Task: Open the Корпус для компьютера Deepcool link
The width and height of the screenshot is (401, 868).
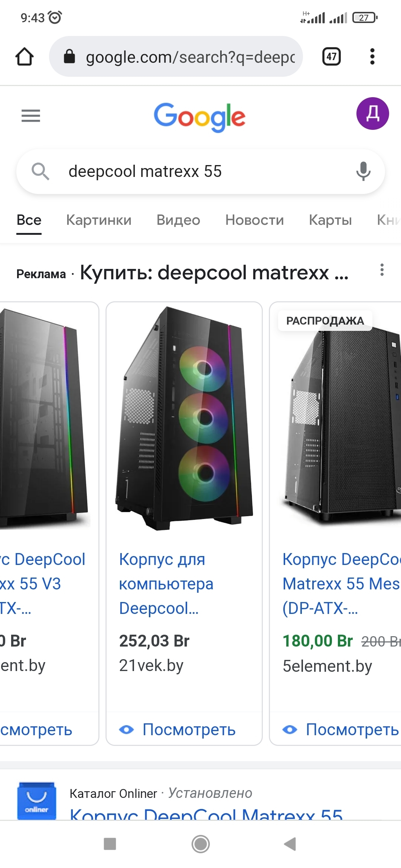Action: pos(166,583)
